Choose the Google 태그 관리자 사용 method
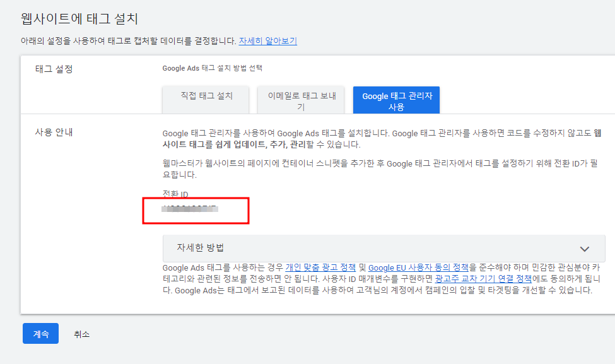Image resolution: width=615 pixels, height=364 pixels. point(396,100)
